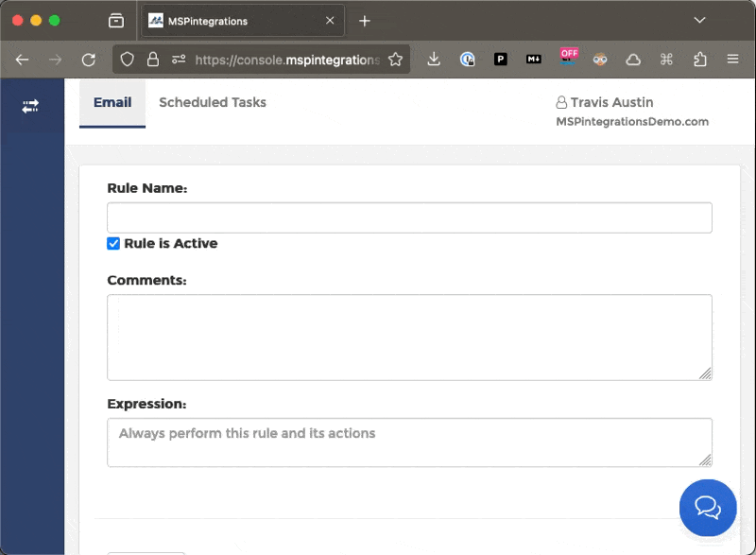This screenshot has height=555, width=756.
Task: Open a new browser tab with the plus button
Action: pos(365,20)
